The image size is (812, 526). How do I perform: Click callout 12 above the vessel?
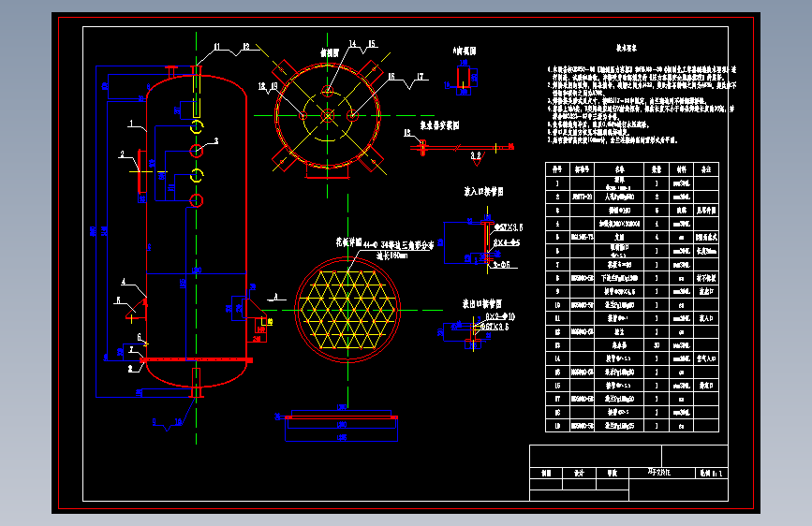246,47
